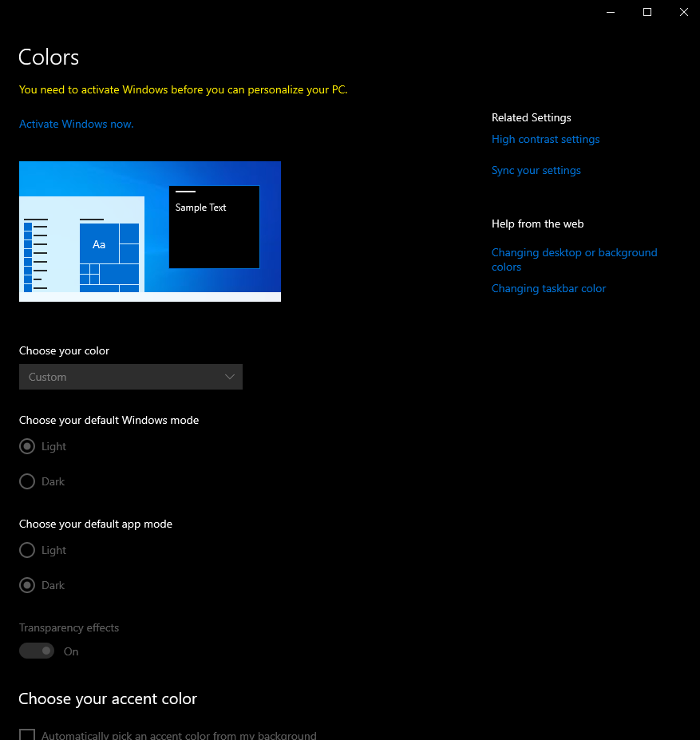Click the Choose your accent color heading
This screenshot has width=700, height=740.
(x=108, y=698)
